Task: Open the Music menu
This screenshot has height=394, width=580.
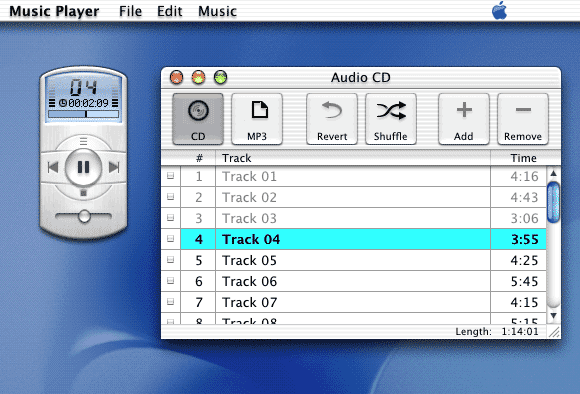Action: 218,11
